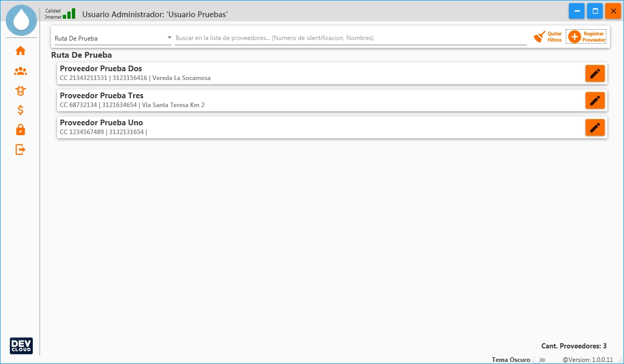Maximize the application window
624x364 pixels.
(x=594, y=11)
